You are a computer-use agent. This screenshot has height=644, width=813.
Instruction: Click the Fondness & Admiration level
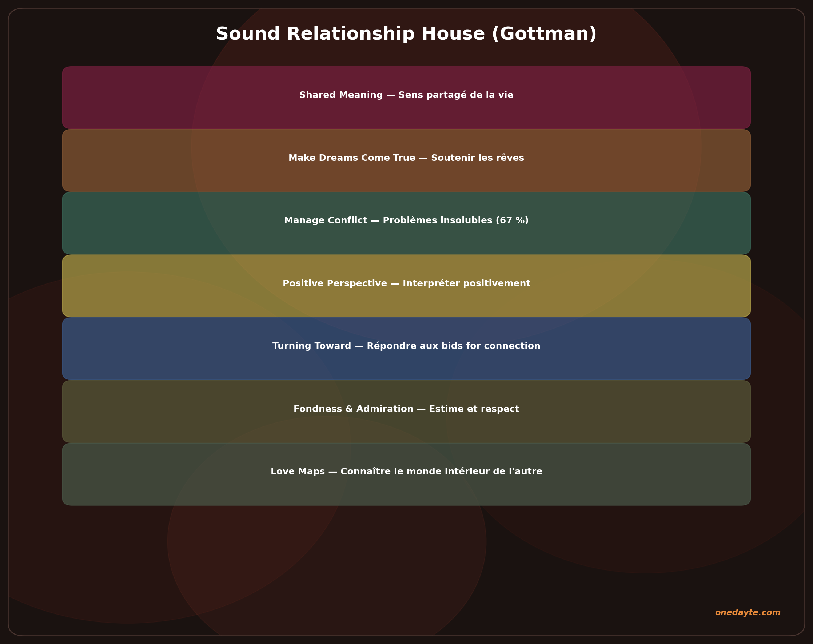pos(406,409)
